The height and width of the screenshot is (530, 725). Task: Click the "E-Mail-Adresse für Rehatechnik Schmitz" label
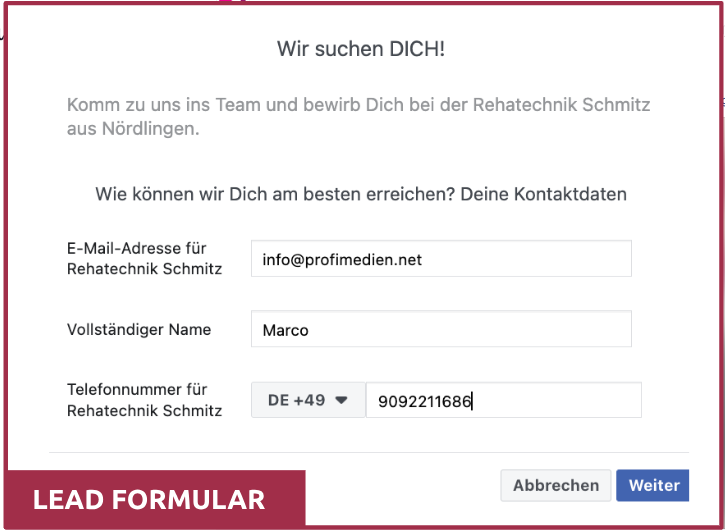pyautogui.click(x=144, y=259)
